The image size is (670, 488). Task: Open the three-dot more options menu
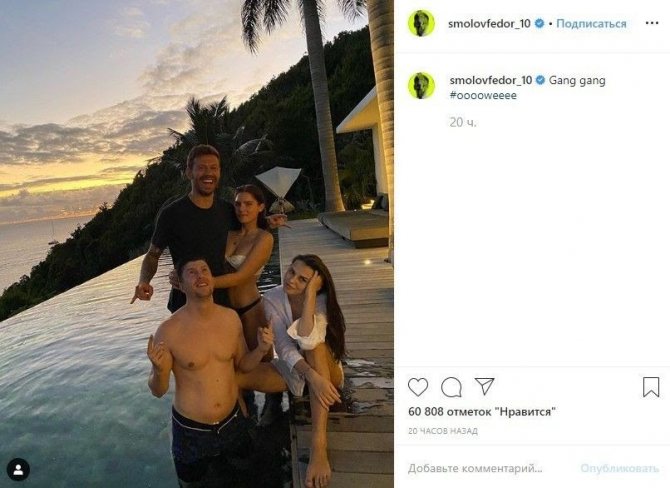tap(652, 23)
